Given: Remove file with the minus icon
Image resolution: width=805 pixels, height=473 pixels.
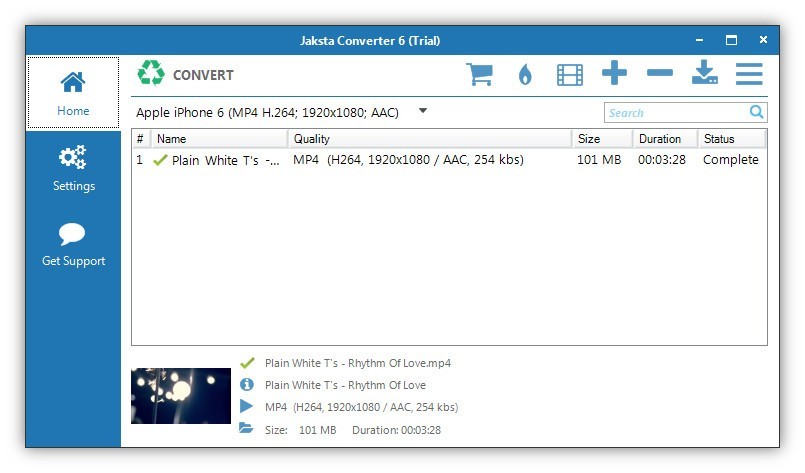Looking at the screenshot, I should click(660, 73).
